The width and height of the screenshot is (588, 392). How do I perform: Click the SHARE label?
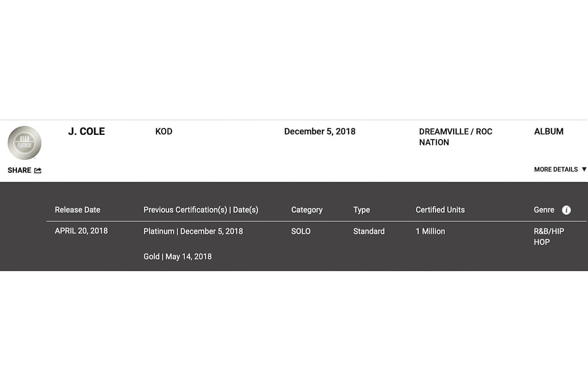tap(19, 170)
